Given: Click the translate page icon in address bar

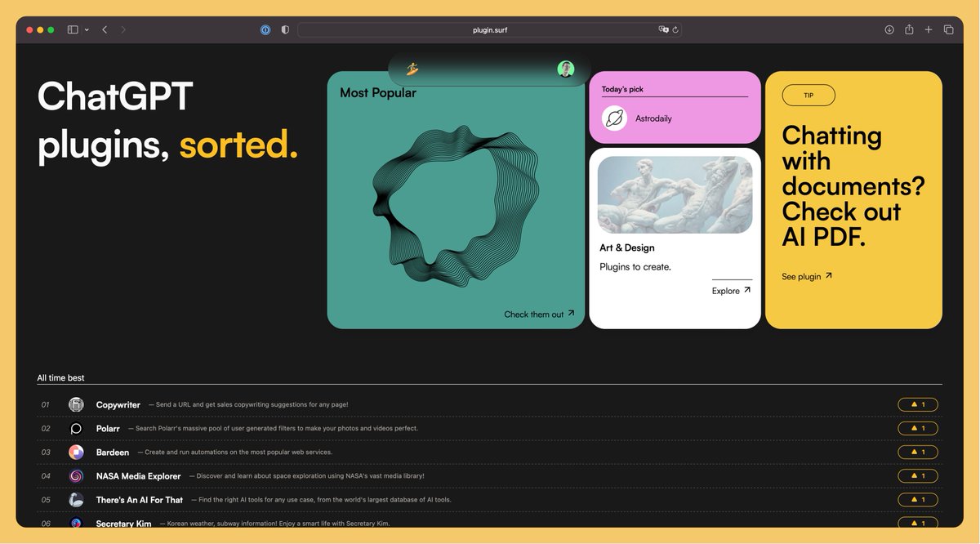Looking at the screenshot, I should (x=664, y=29).
